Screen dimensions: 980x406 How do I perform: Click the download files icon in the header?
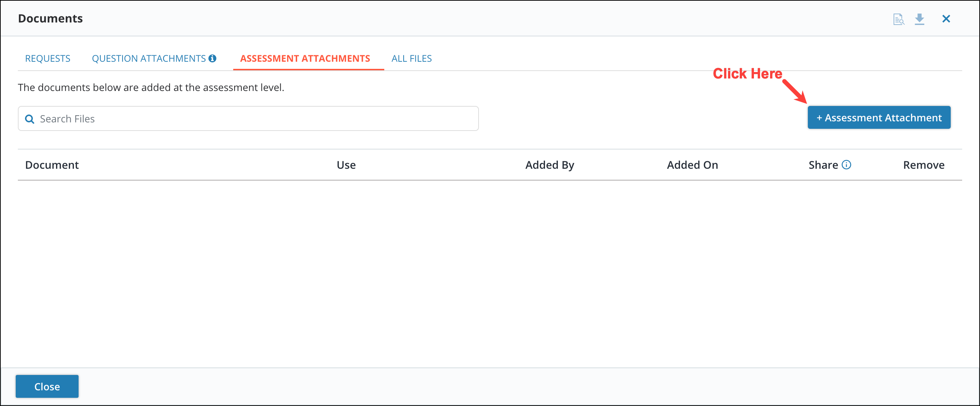pyautogui.click(x=920, y=18)
